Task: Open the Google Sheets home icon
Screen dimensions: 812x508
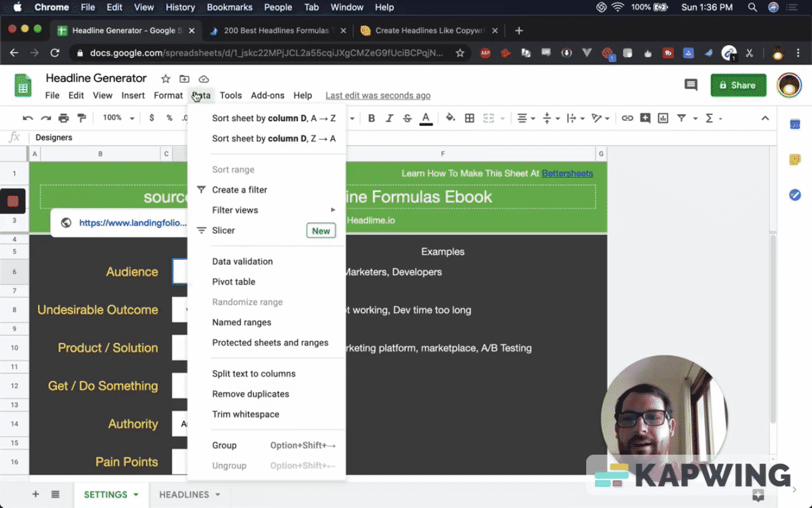Action: point(23,85)
